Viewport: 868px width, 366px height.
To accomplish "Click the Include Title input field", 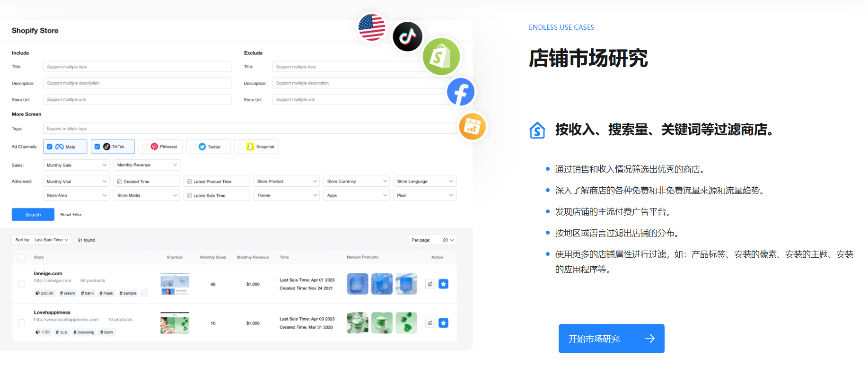I will click(137, 67).
